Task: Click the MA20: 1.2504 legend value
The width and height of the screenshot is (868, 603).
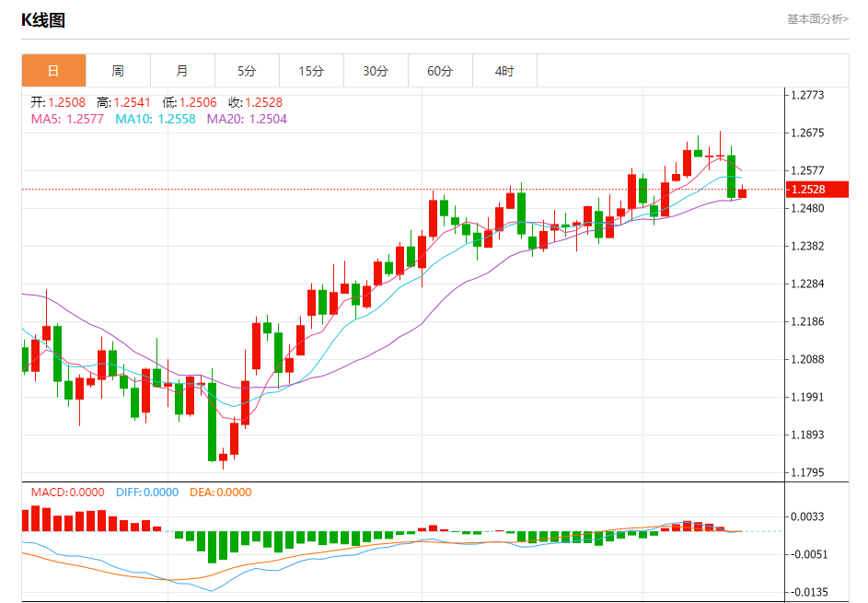Action: (x=247, y=119)
